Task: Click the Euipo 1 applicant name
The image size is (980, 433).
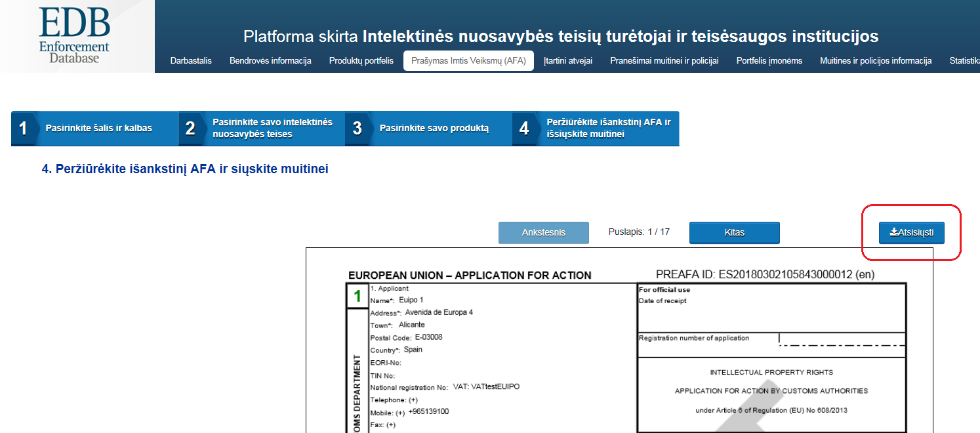Action: [x=411, y=300]
